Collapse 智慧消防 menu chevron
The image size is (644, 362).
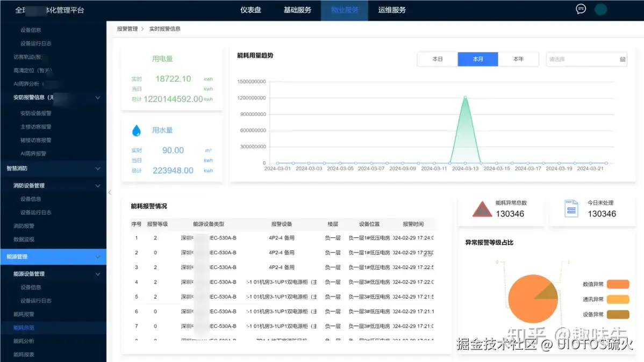coord(98,169)
